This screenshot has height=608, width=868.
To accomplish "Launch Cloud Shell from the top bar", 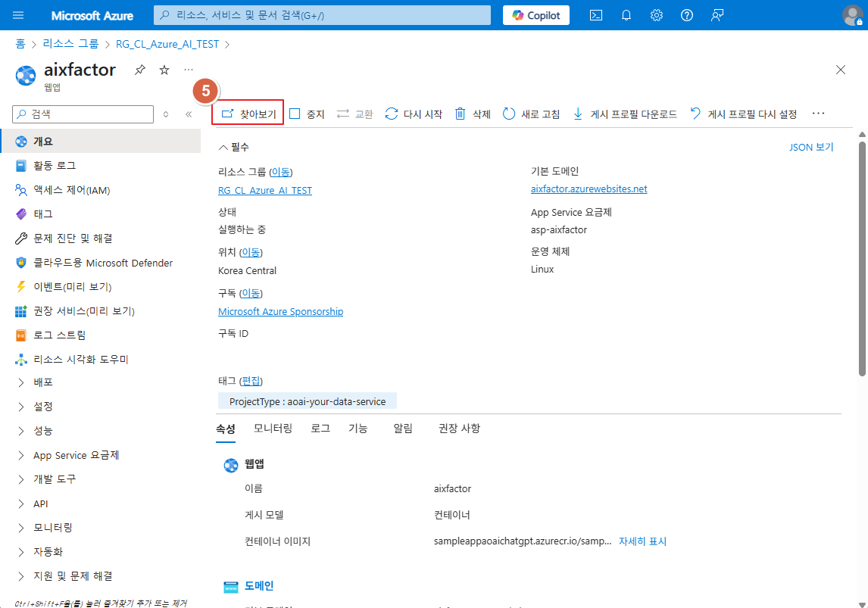I will 595,15.
